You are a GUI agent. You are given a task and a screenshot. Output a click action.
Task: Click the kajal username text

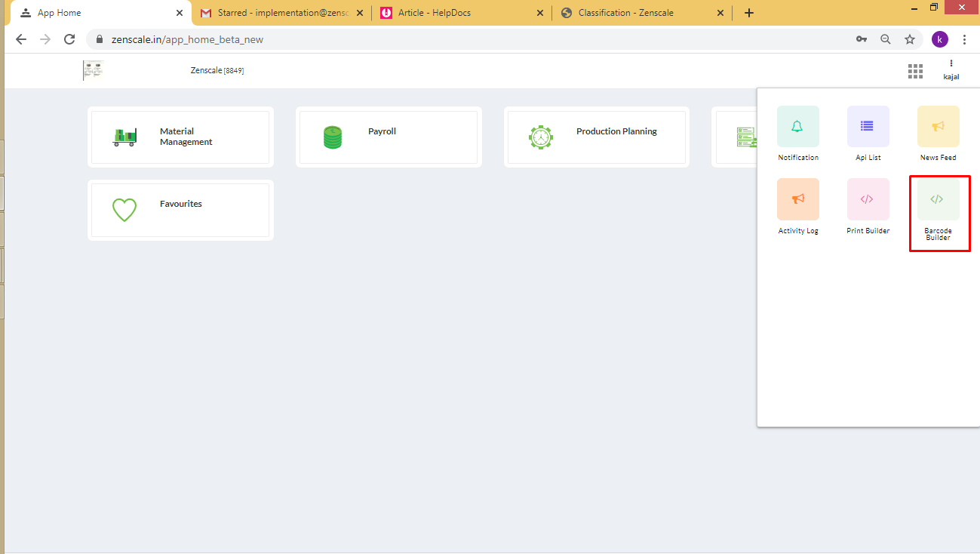[x=951, y=77]
